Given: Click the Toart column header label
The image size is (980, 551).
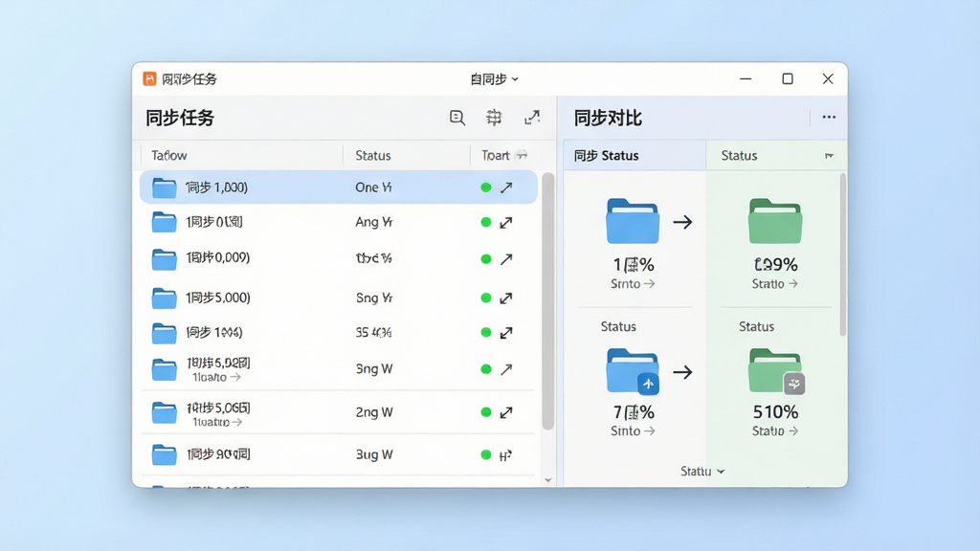Looking at the screenshot, I should 496,156.
